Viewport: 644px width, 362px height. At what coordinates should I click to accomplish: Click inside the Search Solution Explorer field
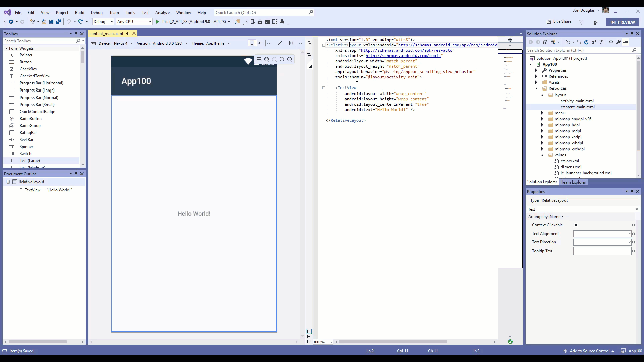point(579,50)
